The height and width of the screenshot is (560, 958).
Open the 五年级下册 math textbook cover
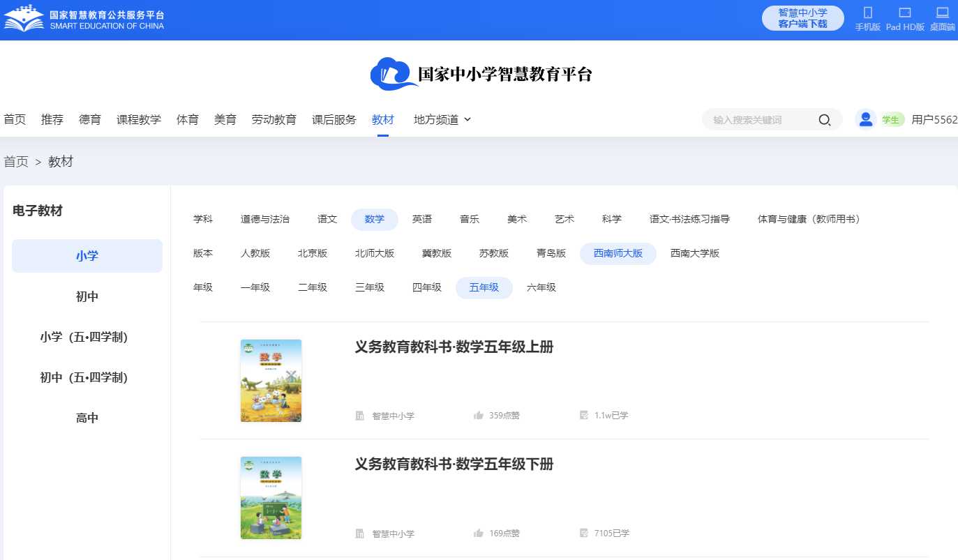(x=271, y=498)
